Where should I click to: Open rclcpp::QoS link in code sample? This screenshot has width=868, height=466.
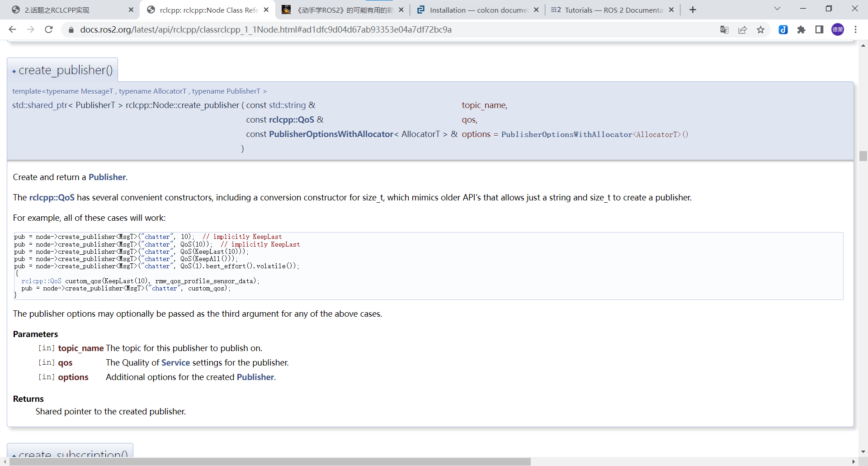click(x=41, y=281)
